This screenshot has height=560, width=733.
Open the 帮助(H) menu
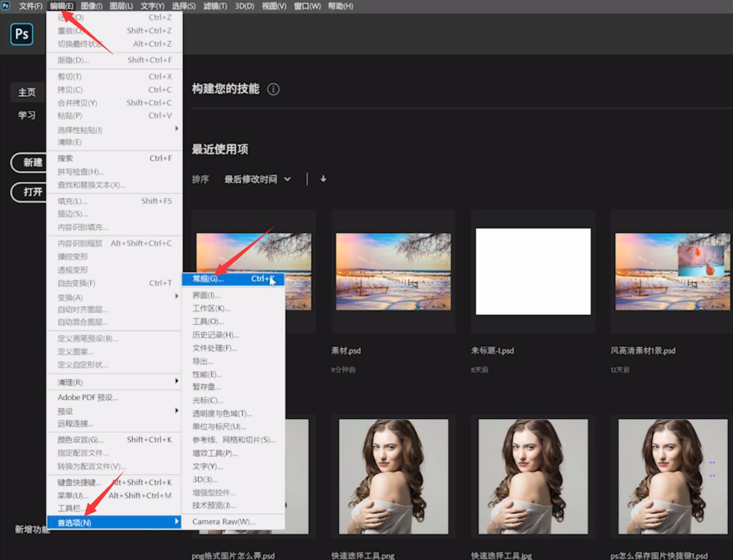click(341, 6)
